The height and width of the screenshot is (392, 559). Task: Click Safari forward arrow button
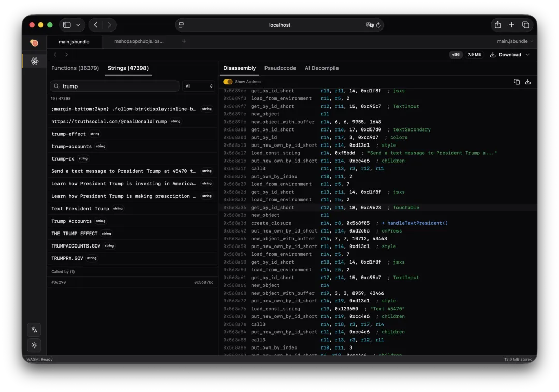pos(109,25)
